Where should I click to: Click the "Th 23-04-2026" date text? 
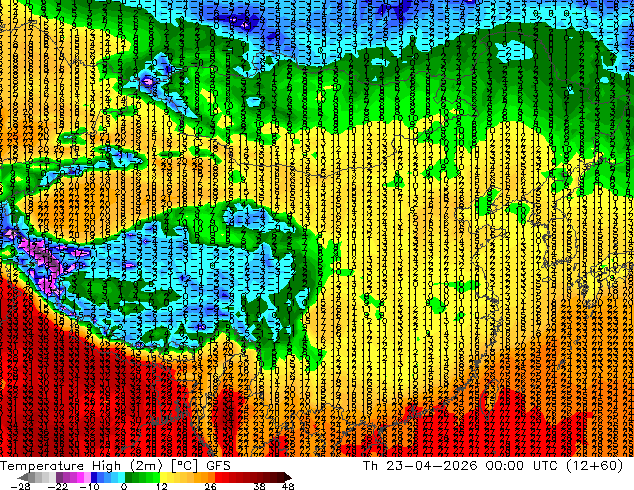[421, 466]
